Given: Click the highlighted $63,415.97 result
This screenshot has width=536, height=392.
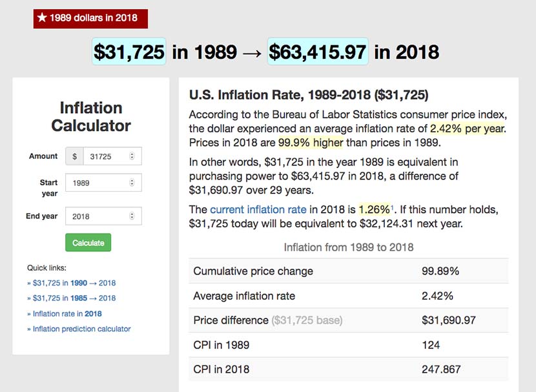Looking at the screenshot, I should 318,52.
